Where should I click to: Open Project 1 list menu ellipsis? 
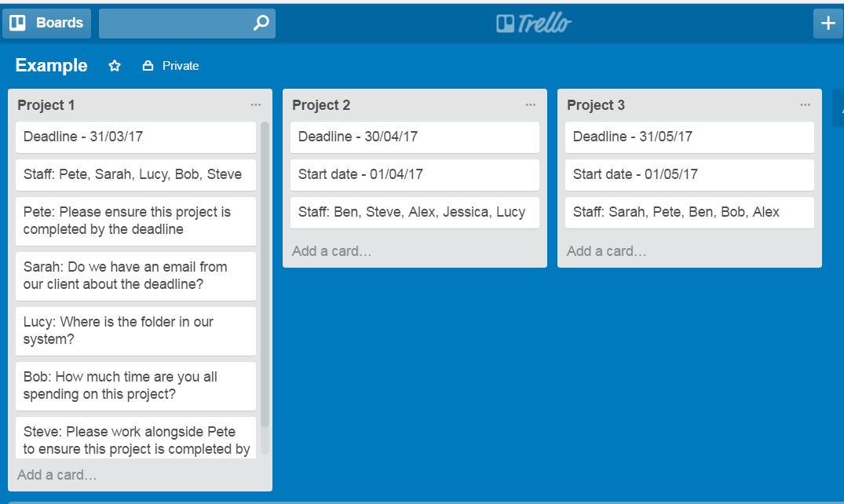[256, 104]
